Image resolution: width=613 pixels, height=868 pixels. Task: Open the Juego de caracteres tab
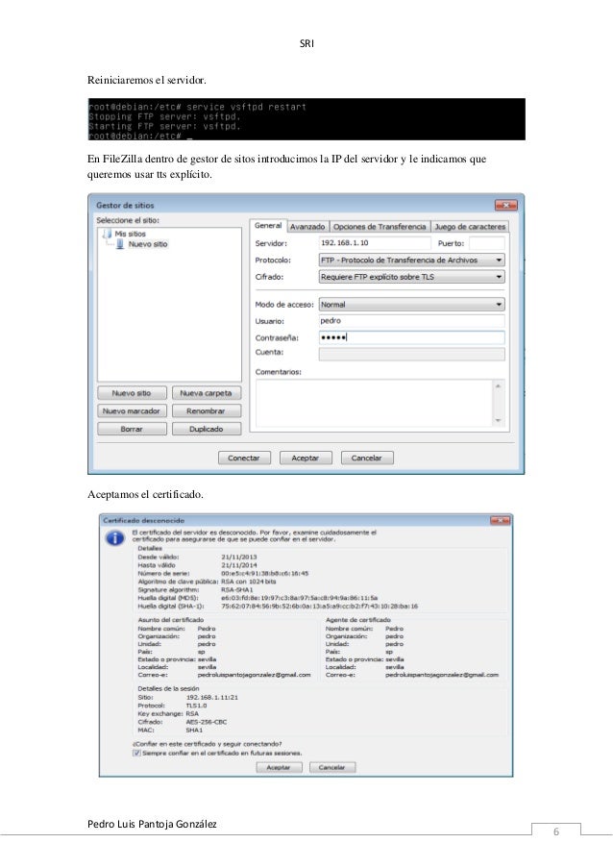[x=470, y=227]
